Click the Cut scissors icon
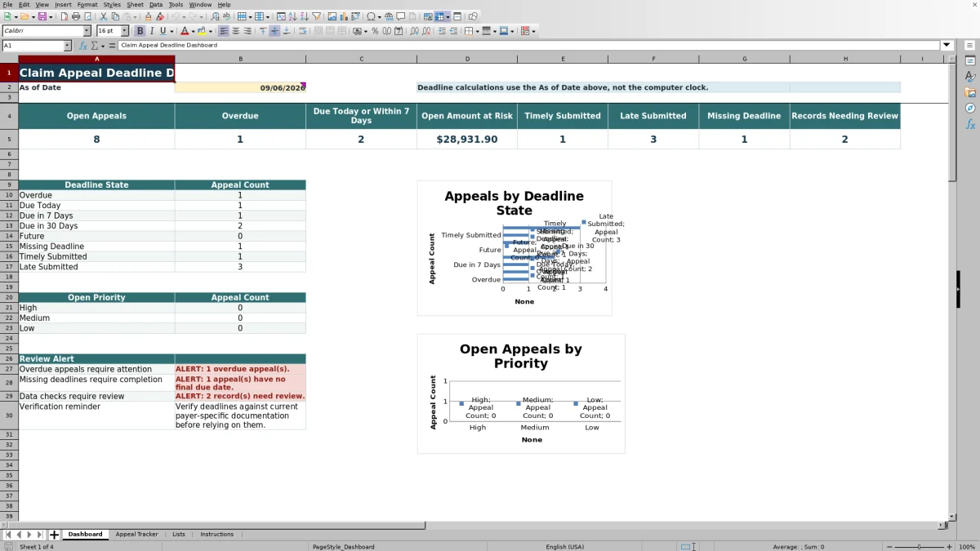 (103, 16)
